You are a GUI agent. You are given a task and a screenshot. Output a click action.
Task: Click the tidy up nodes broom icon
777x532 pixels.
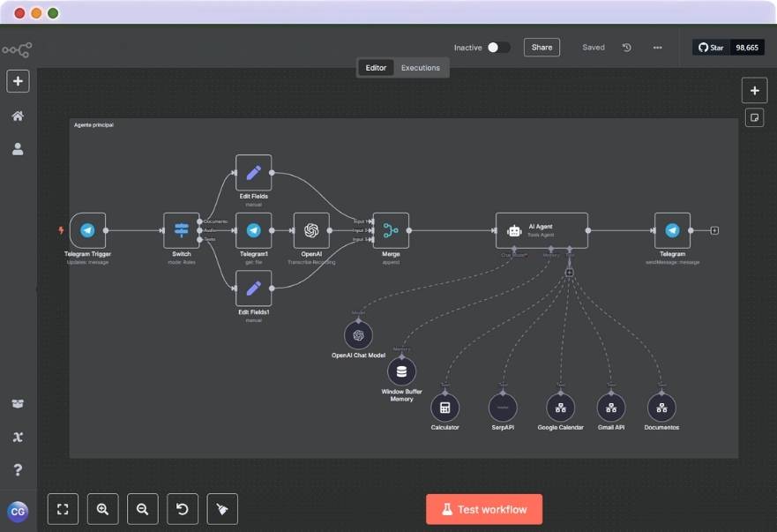222,509
